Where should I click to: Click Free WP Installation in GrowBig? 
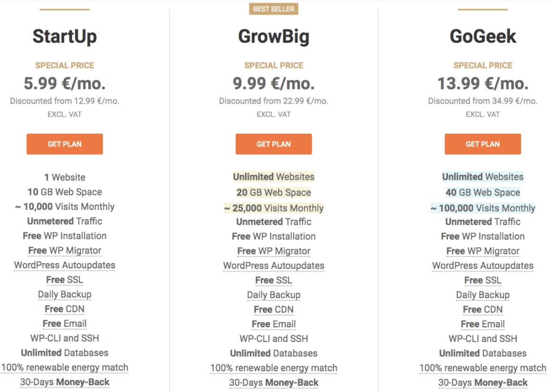click(274, 236)
